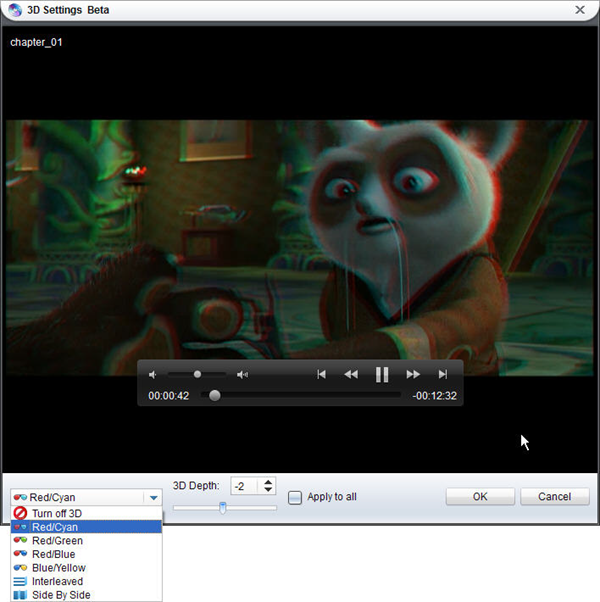This screenshot has width=600, height=602.
Task: Collapse the Red/Cyan 3D mode dropdown
Action: (154, 498)
